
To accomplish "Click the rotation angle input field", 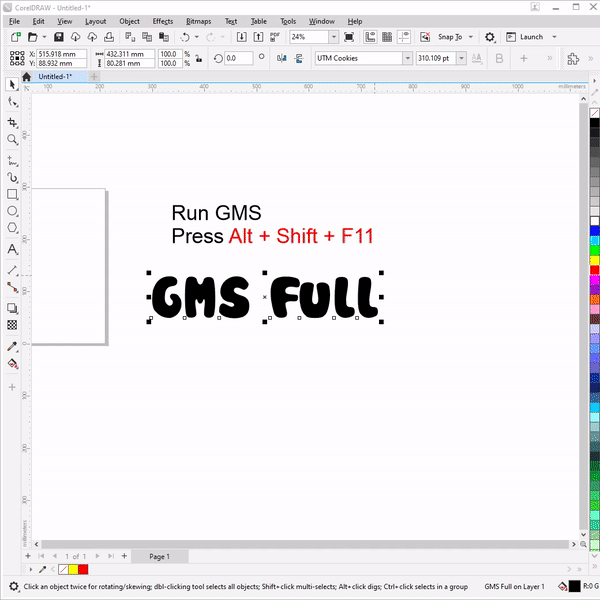I will (x=238, y=58).
